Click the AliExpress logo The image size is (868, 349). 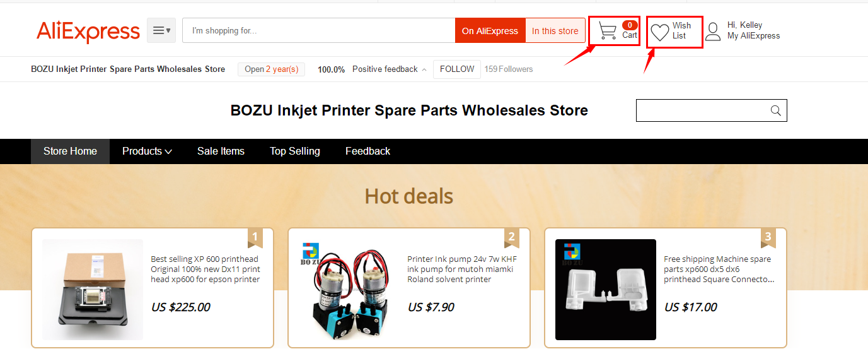[88, 31]
